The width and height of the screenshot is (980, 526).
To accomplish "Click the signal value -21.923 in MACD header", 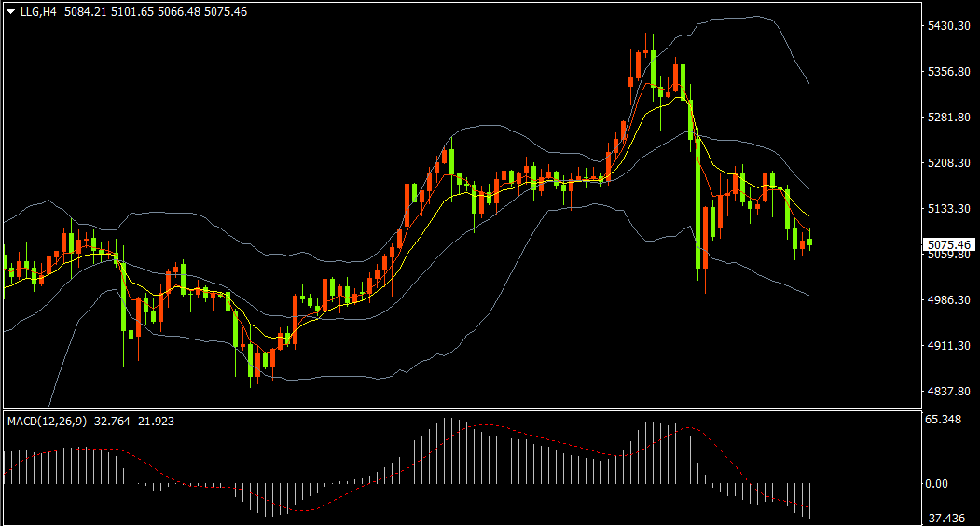I will [x=154, y=422].
